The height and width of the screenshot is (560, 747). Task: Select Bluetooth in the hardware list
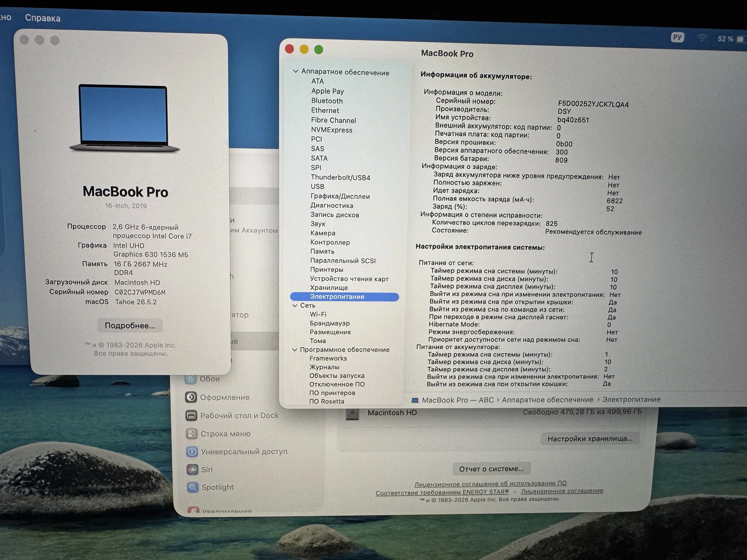[x=327, y=101]
